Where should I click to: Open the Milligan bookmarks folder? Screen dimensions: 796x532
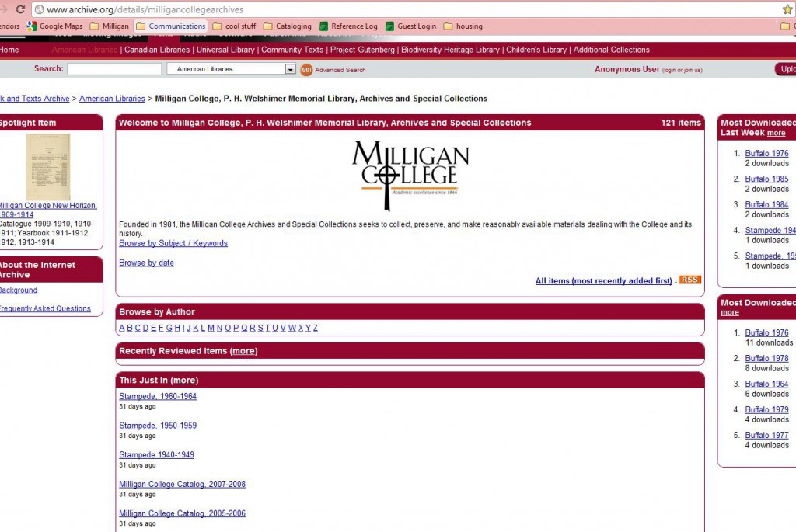click(113, 26)
